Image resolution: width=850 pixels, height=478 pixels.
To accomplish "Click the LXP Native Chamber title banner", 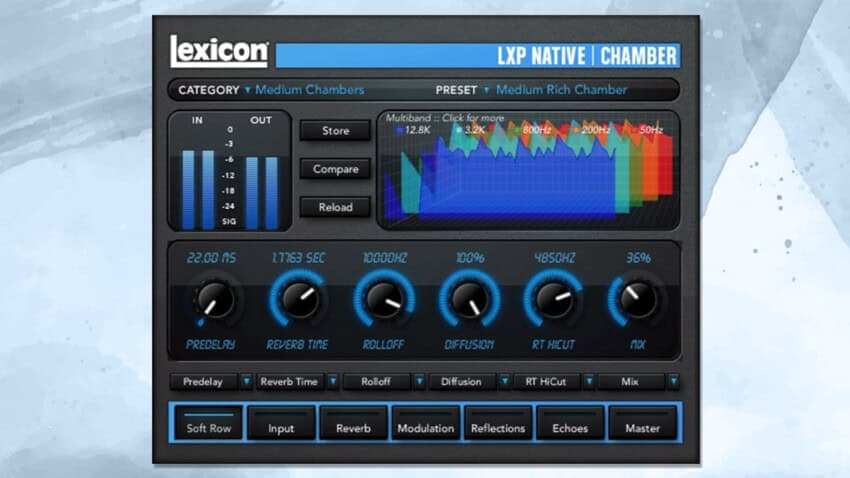I will (x=478, y=56).
